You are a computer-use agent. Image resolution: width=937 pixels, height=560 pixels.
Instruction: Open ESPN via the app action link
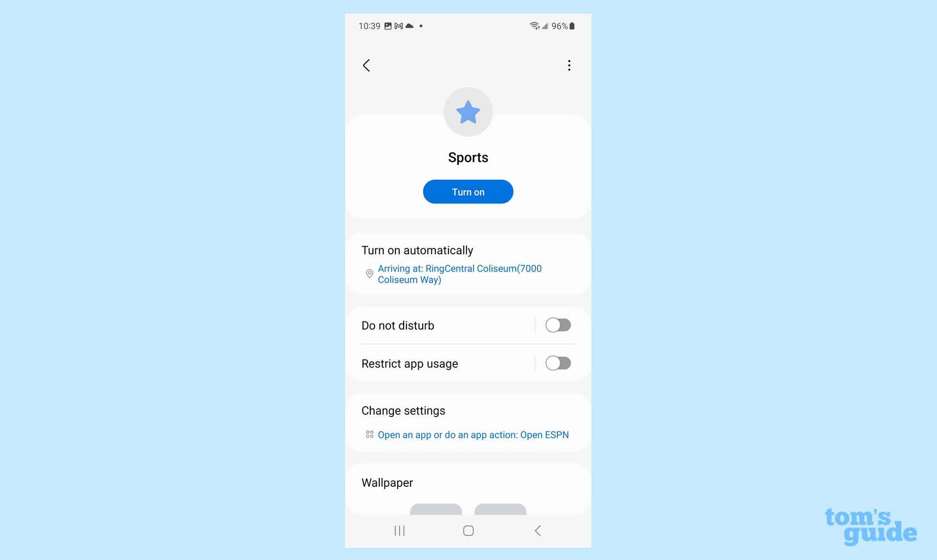point(473,435)
